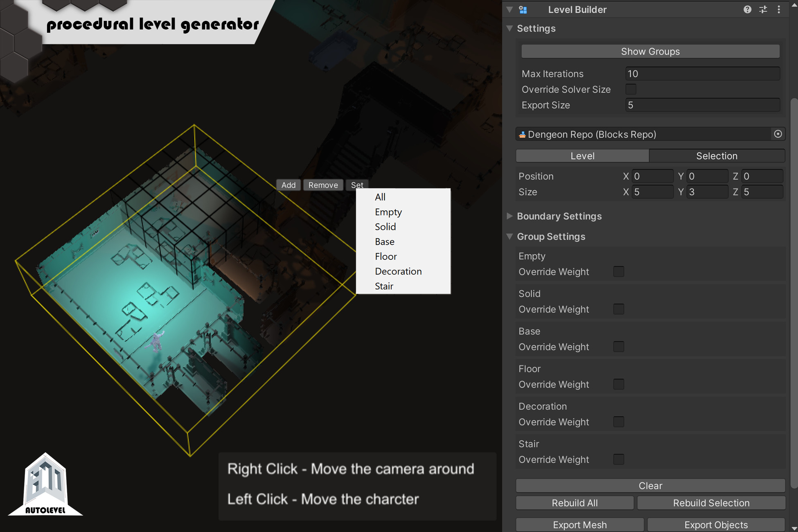
Task: Select Floor from the Set menu
Action: click(x=385, y=256)
